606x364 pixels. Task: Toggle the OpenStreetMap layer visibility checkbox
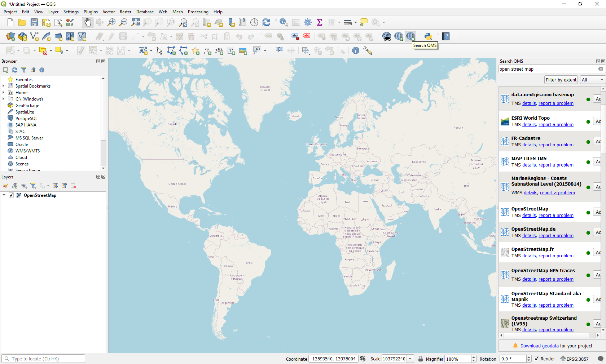click(x=11, y=195)
